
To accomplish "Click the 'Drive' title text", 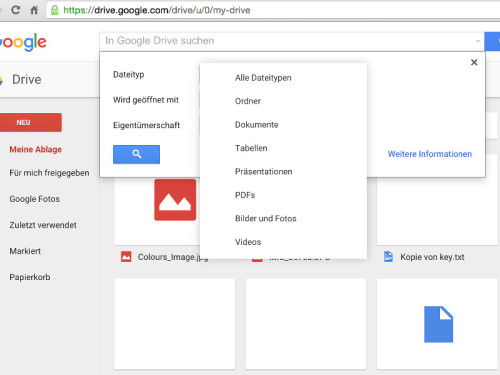I will click(27, 80).
